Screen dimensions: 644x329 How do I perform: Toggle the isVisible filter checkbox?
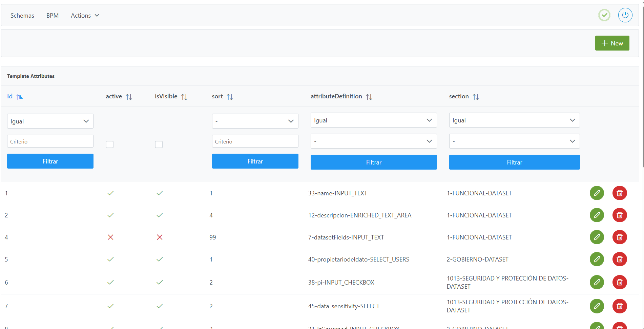coord(159,144)
